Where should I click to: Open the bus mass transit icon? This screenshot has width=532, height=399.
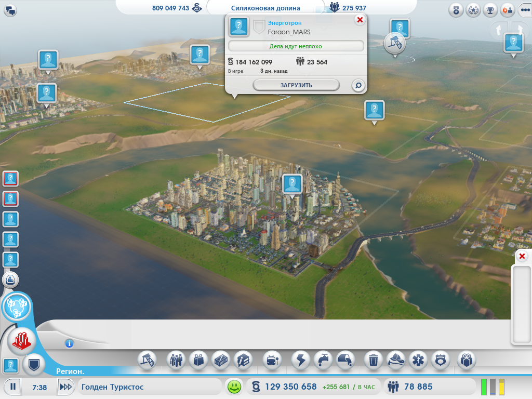[272, 360]
